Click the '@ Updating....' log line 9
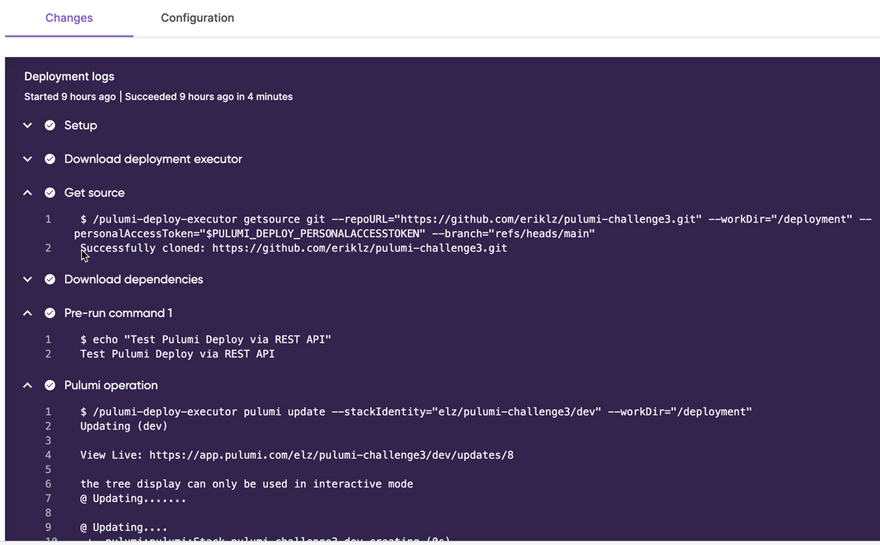 click(x=123, y=528)
